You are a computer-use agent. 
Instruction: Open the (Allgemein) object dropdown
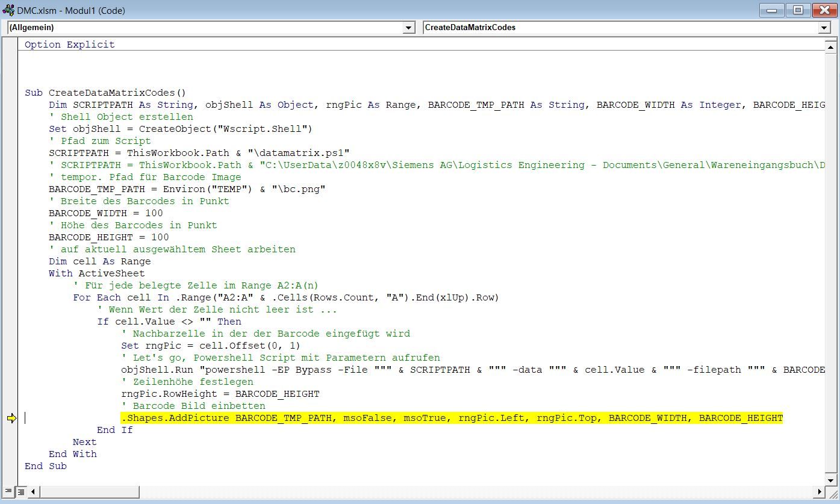(409, 28)
